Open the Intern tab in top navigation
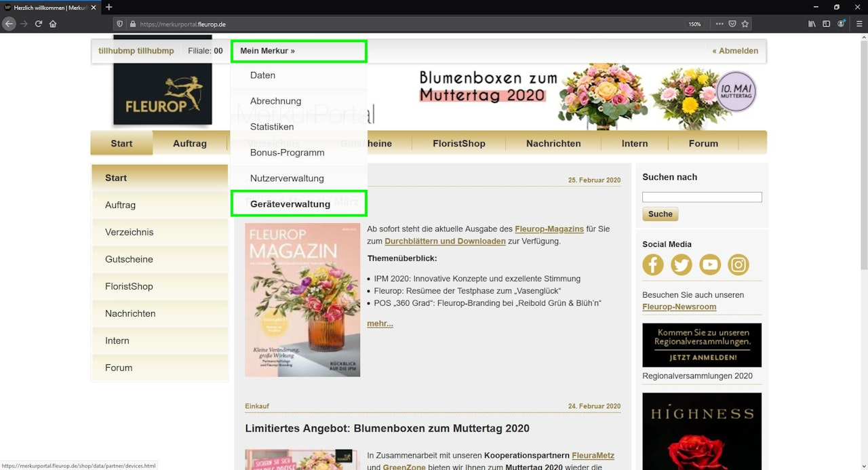 tap(635, 143)
